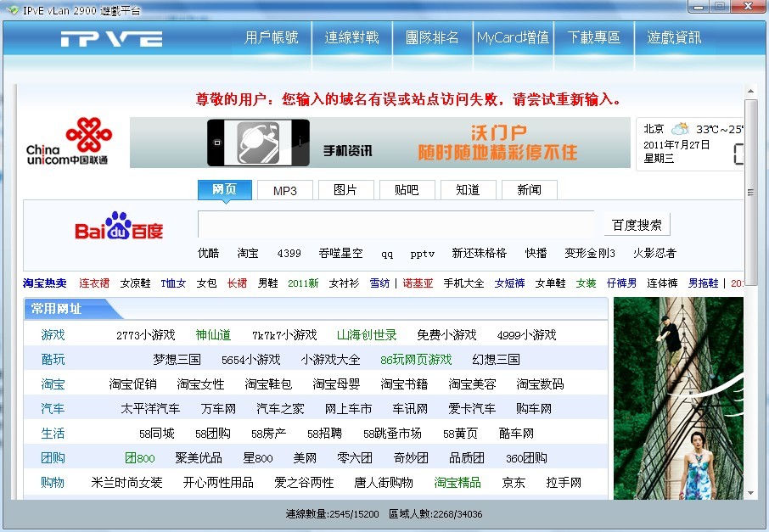The height and width of the screenshot is (532, 769).
Task: Click the scrollbar up arrow
Action: (x=750, y=91)
